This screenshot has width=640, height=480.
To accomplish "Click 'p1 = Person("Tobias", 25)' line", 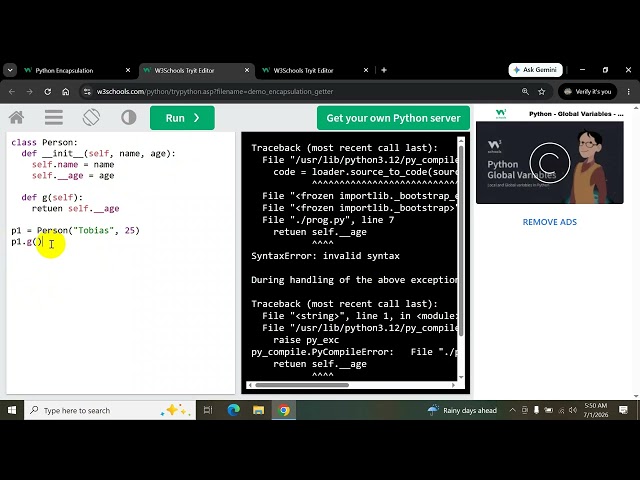I will coord(76,231).
